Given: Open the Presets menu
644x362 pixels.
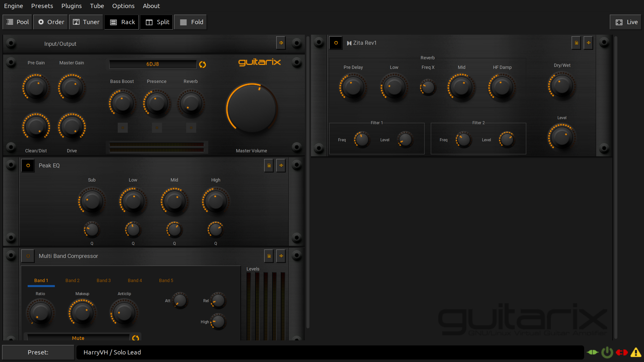Looking at the screenshot, I should coord(42,6).
